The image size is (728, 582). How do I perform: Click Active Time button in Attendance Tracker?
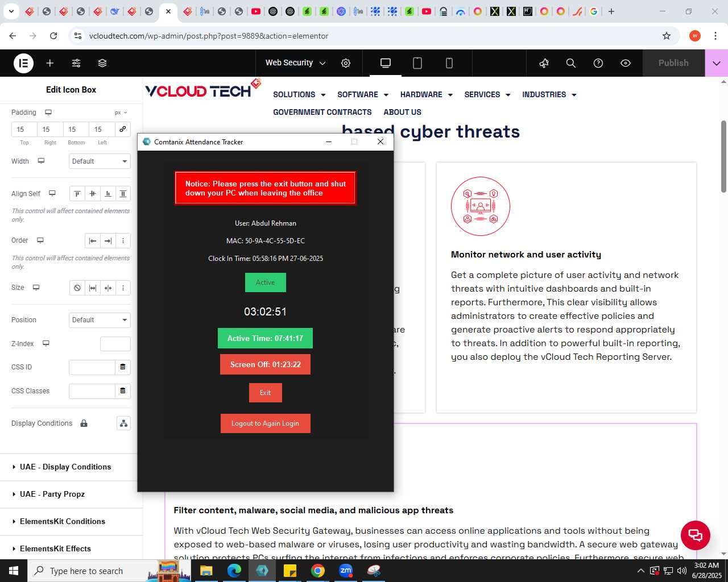point(265,338)
